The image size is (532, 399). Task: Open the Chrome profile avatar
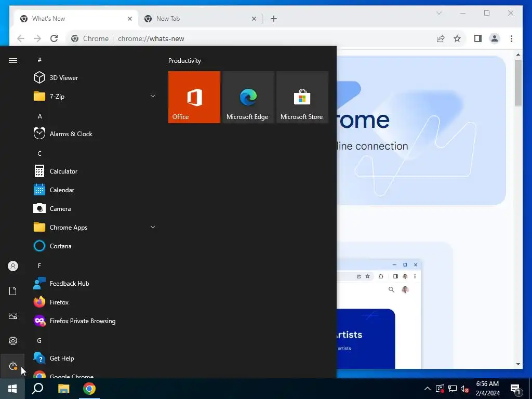click(495, 38)
